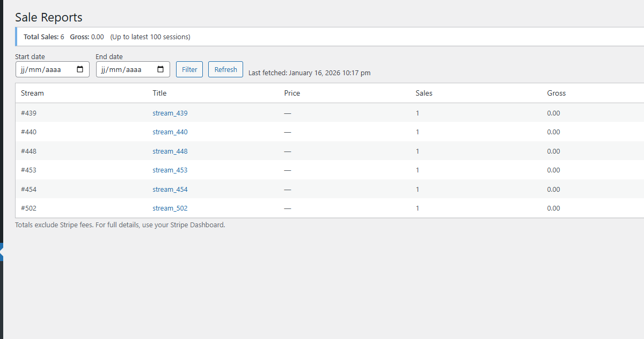
Task: Open the stream_439 report link
Action: [x=170, y=113]
